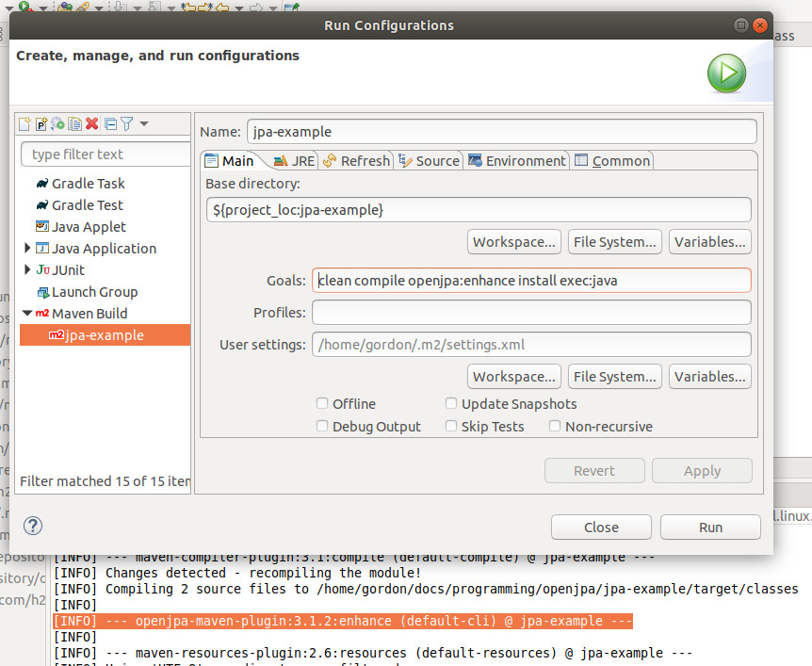Screen dimensions: 812x666
Task: Switch to the Common tab
Action: pos(612,160)
